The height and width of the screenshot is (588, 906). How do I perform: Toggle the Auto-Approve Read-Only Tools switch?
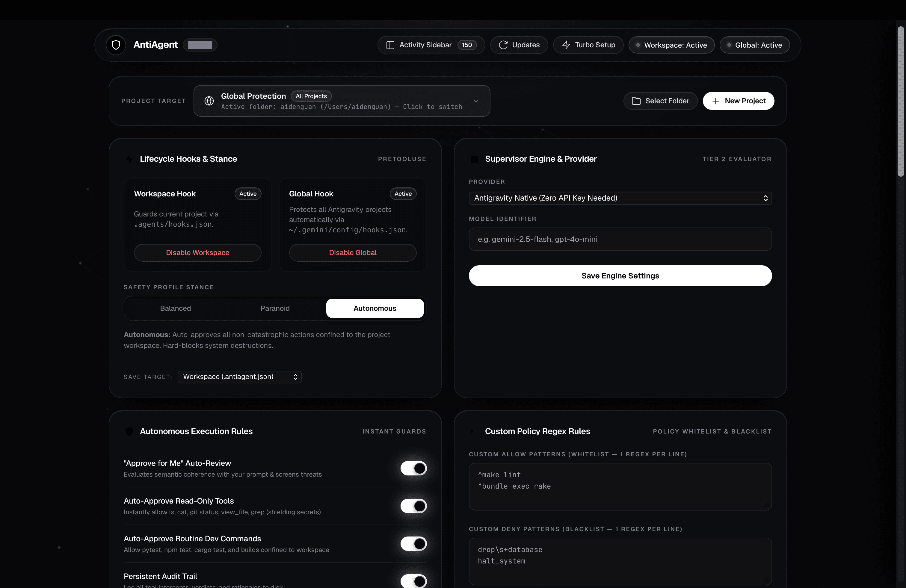click(413, 506)
